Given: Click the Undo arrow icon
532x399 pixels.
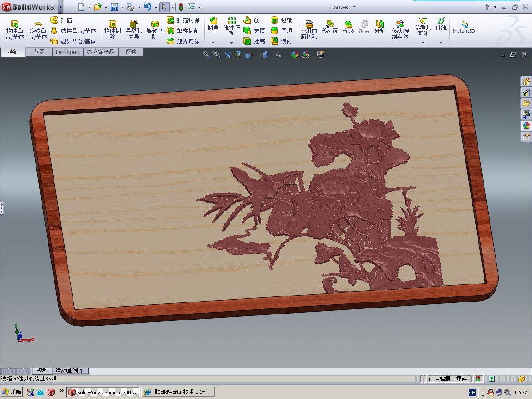Looking at the screenshot, I should [x=148, y=7].
